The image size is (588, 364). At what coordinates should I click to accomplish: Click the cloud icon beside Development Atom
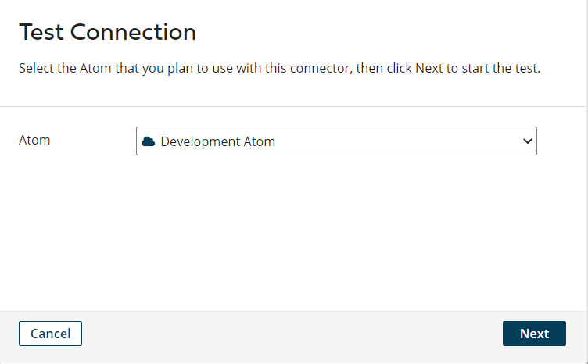coord(148,141)
